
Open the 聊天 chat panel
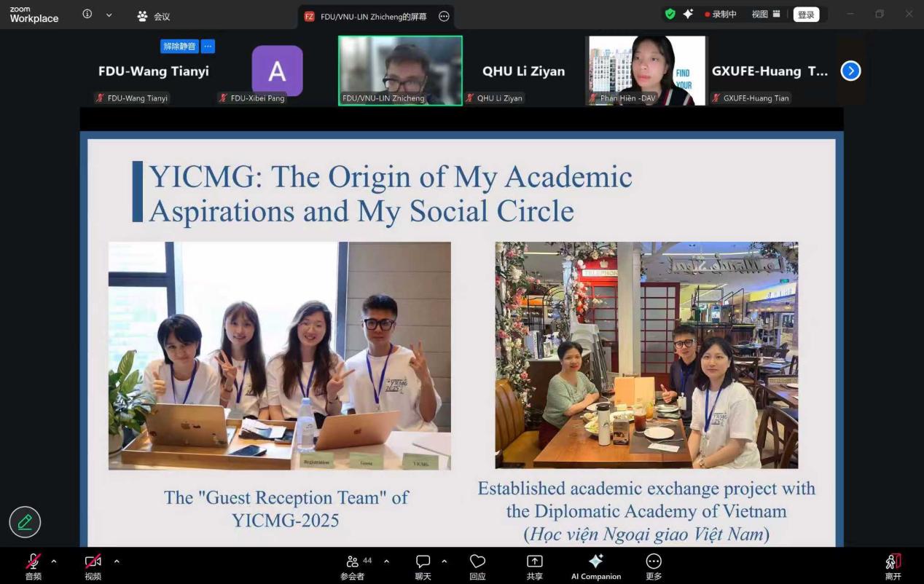click(423, 561)
